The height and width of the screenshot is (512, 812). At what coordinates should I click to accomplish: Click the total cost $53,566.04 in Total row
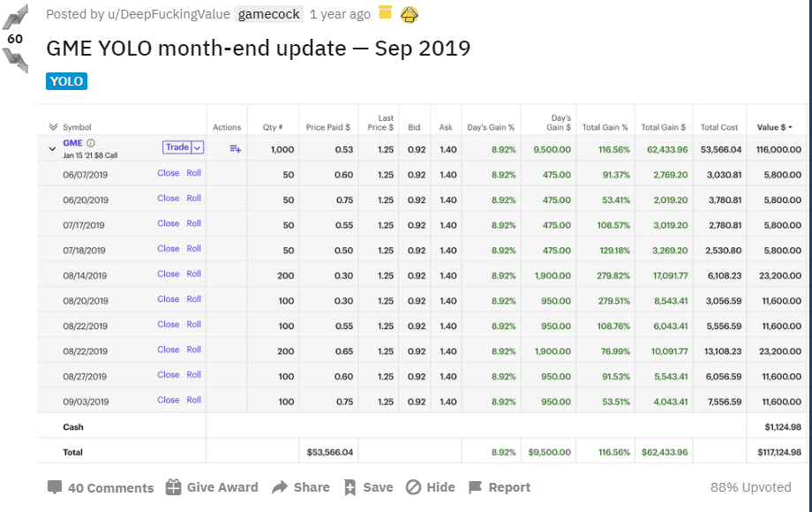[330, 453]
